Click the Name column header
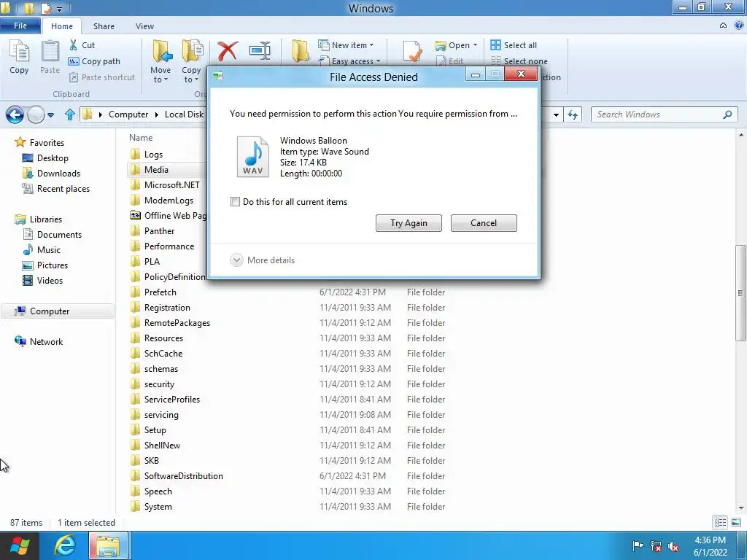Viewport: 747px width, 560px height. [141, 138]
